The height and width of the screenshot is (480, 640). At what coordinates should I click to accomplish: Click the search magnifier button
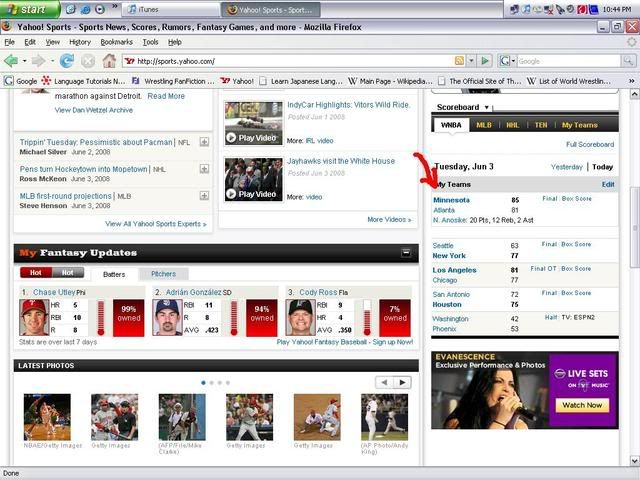coord(628,61)
